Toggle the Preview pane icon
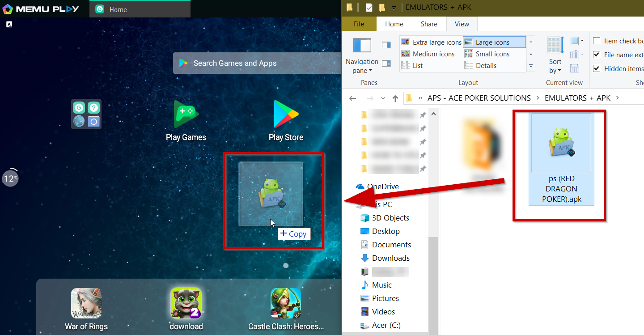The image size is (644, 335). point(386,45)
